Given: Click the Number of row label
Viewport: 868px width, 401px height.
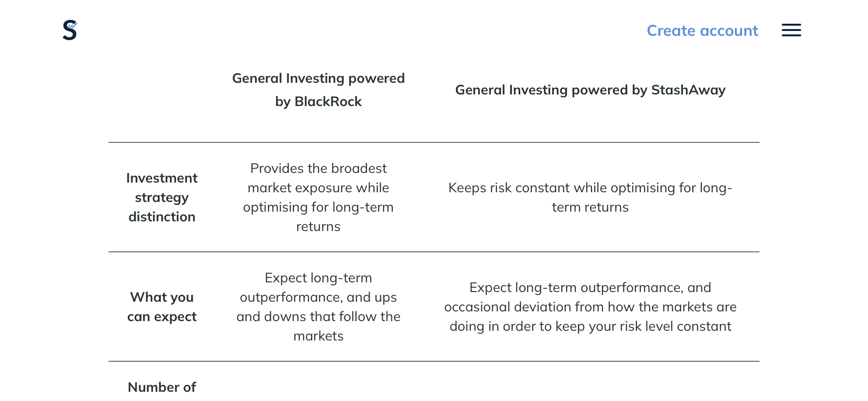Looking at the screenshot, I should (162, 387).
